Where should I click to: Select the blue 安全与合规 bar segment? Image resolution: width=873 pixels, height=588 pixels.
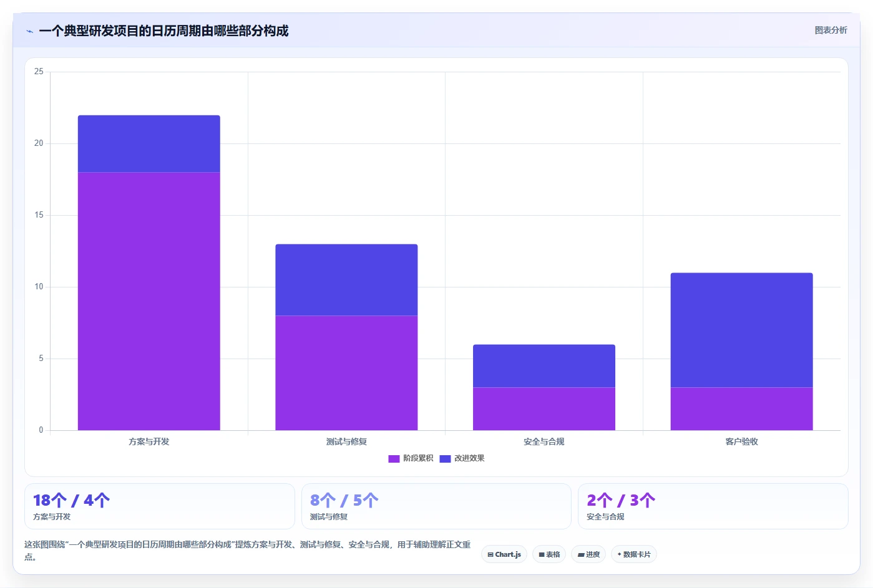click(x=544, y=366)
